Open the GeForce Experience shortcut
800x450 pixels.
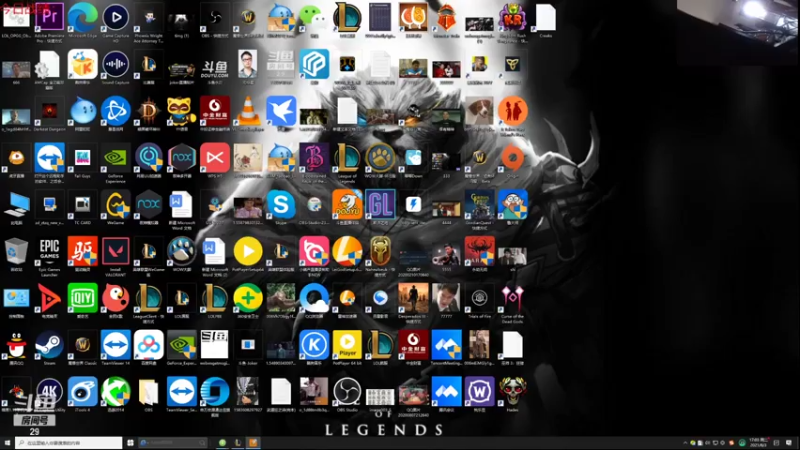pos(116,158)
